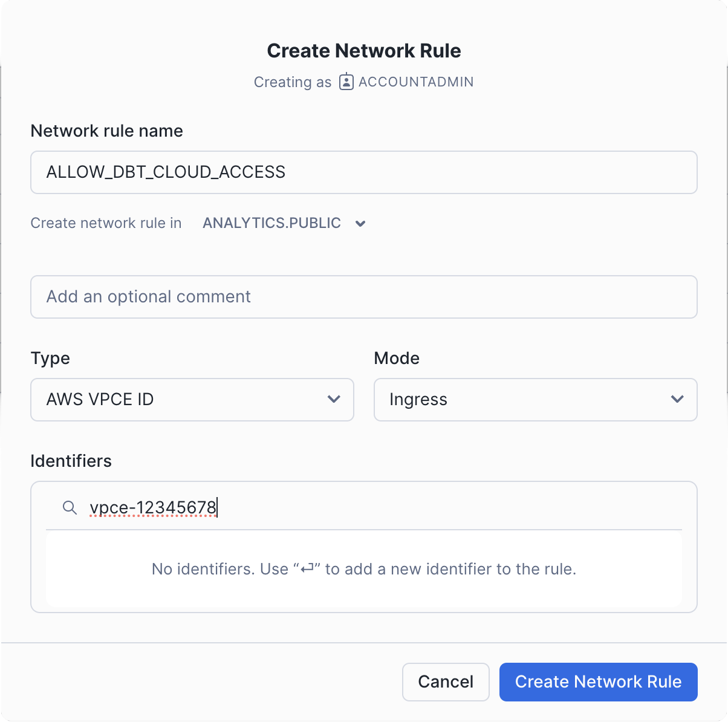The width and height of the screenshot is (728, 722).
Task: Click the optional comment field
Action: click(364, 297)
